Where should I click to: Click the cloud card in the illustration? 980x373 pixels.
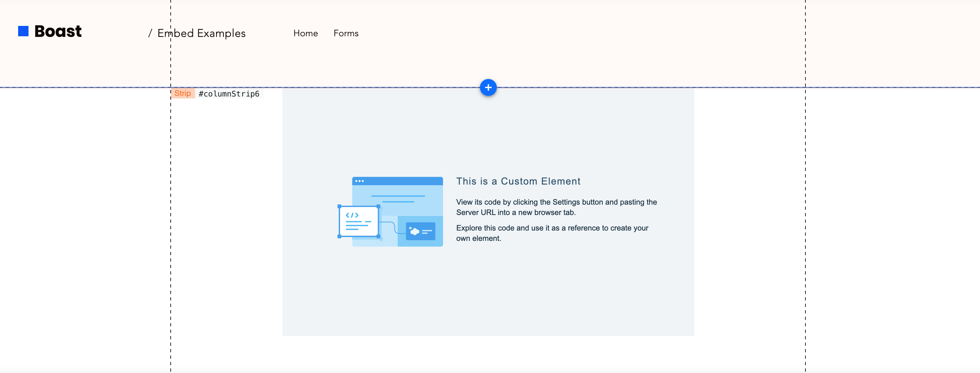click(x=420, y=231)
